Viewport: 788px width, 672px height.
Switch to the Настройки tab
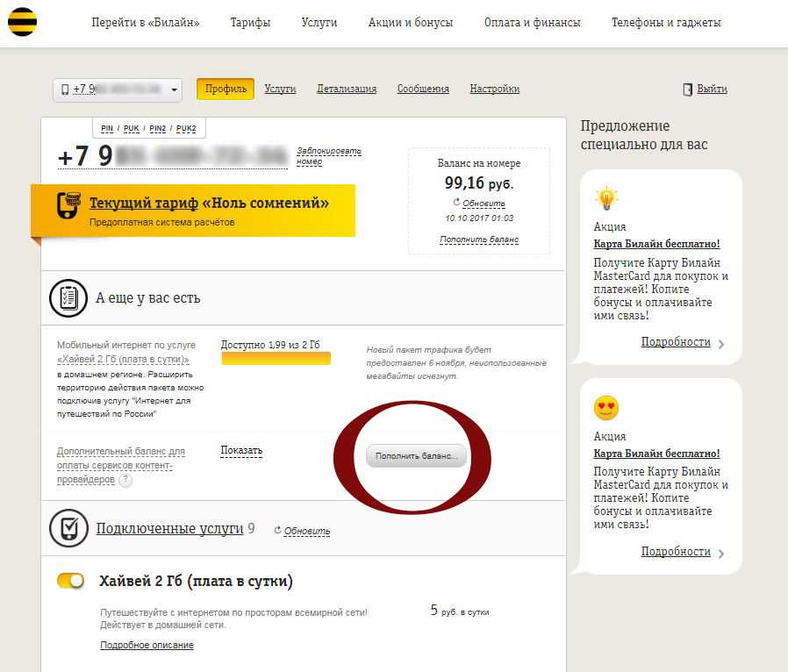coord(494,89)
